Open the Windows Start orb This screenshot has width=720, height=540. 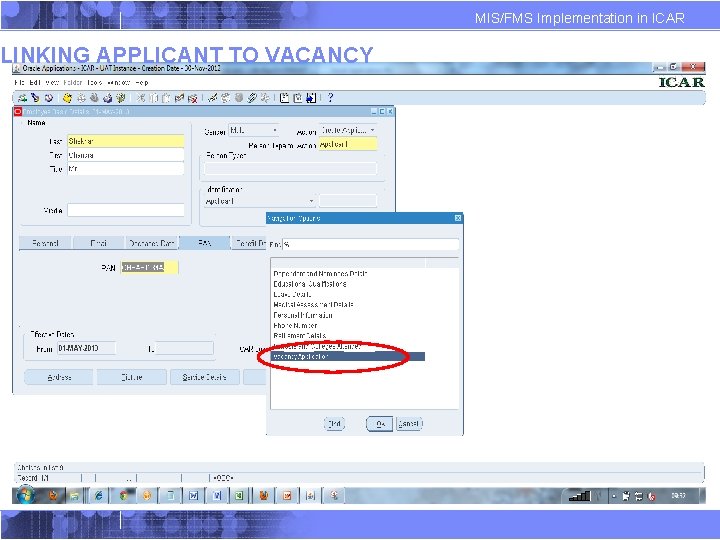[26, 495]
